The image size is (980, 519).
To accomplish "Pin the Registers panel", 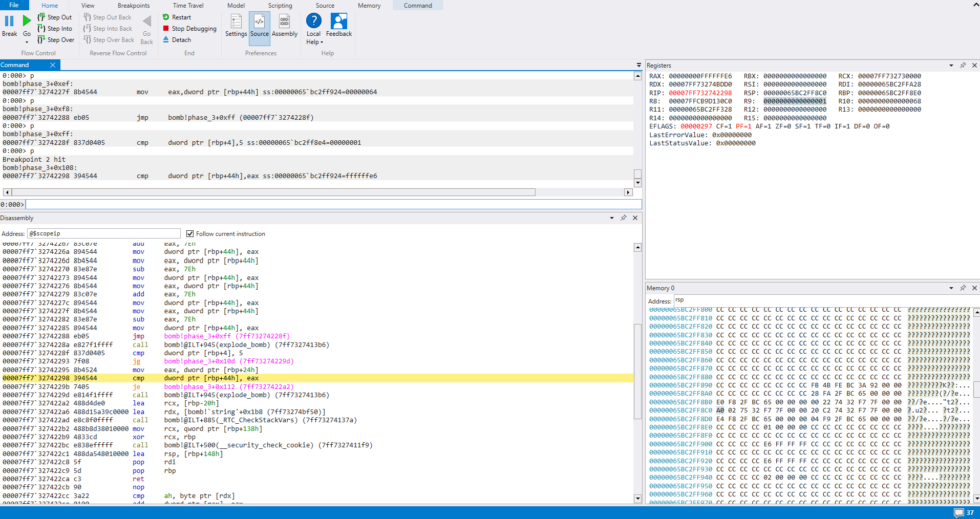I will [x=963, y=66].
